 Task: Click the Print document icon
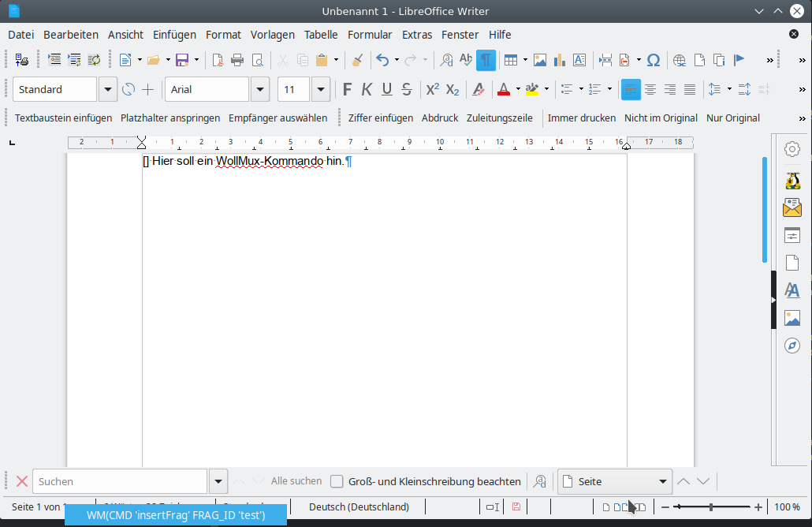coord(237,60)
